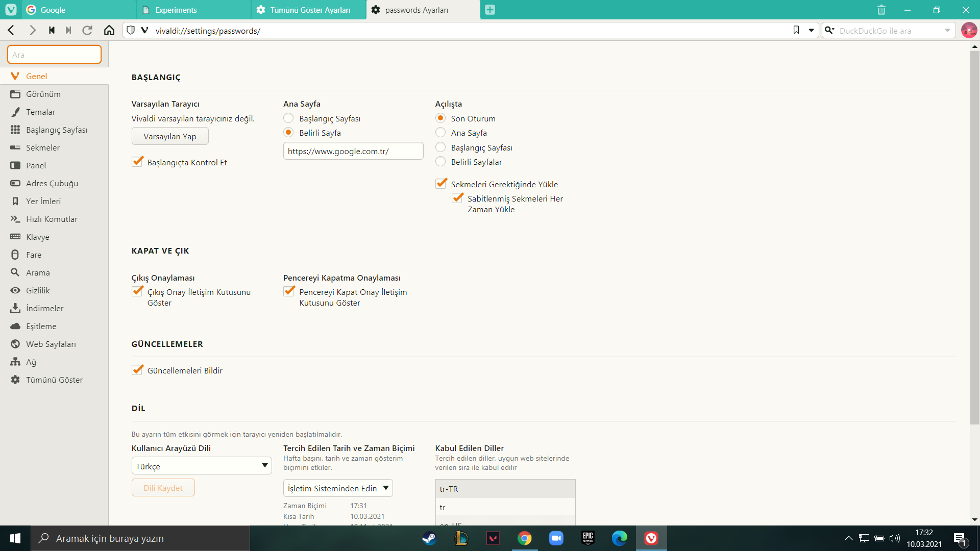Click the Home button in toolbar
Viewport: 980px width, 551px height.
coord(109,31)
